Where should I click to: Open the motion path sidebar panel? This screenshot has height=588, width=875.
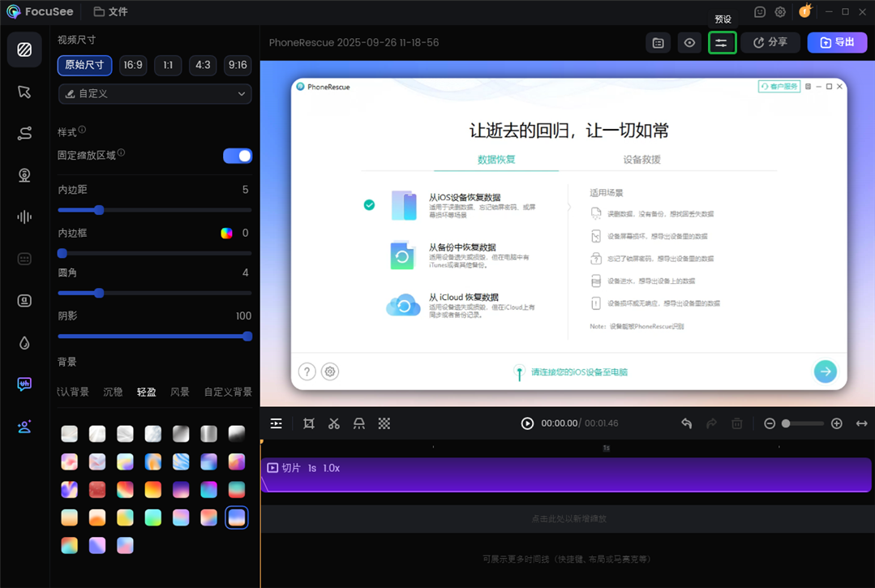[24, 133]
